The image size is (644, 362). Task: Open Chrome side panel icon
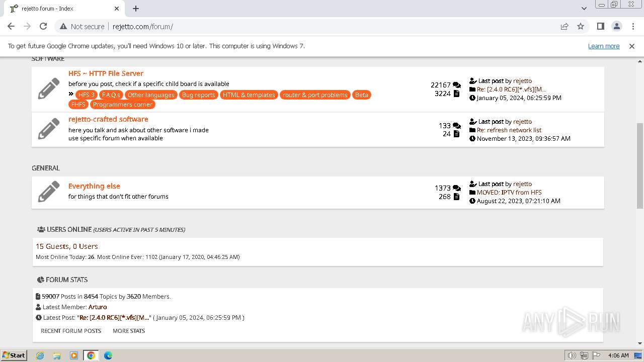[600, 26]
